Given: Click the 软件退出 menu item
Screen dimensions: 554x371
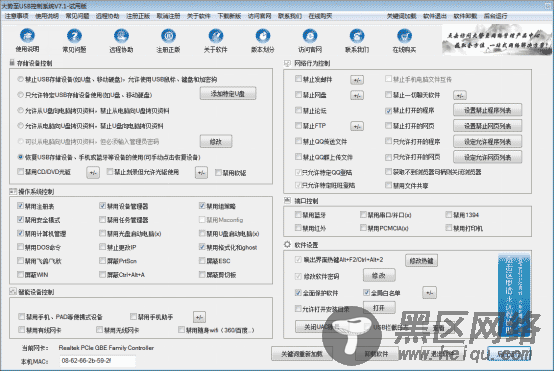Looking at the screenshot, I should click(x=435, y=16).
